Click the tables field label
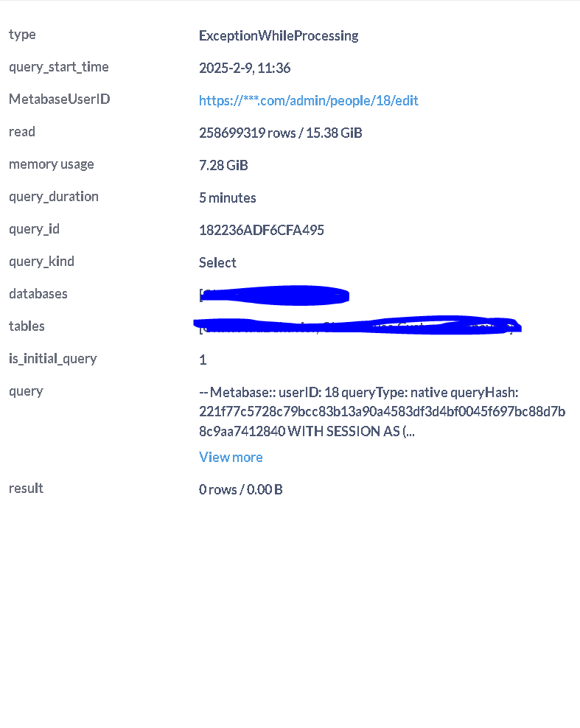Screen dimensions: 580x728 pos(27,326)
